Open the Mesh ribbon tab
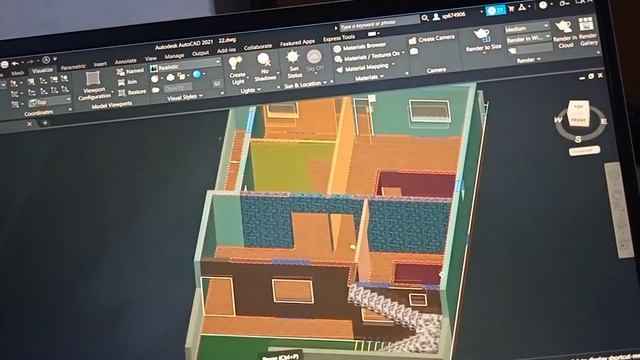Viewport: 640px width, 360px height. pos(17,73)
